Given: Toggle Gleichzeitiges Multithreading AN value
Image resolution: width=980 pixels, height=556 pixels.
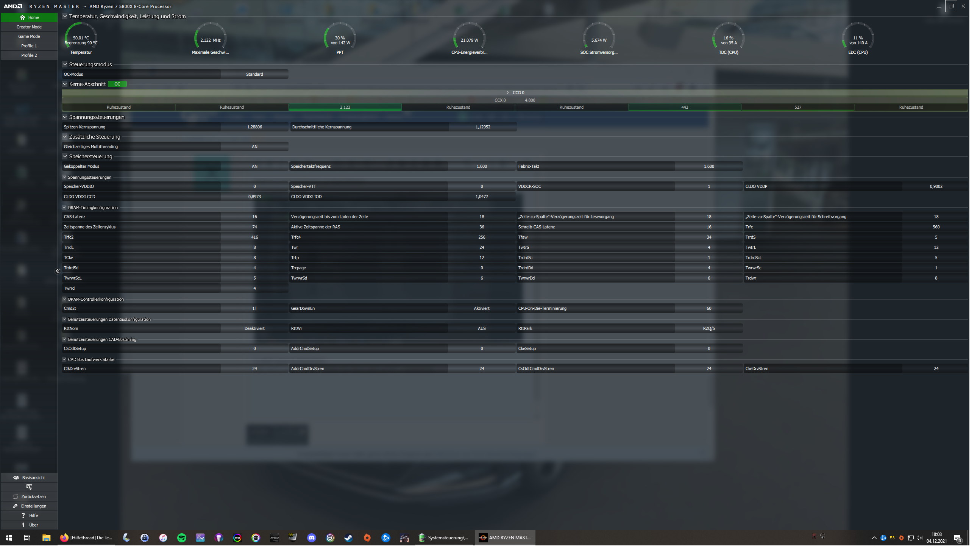Looking at the screenshot, I should [254, 147].
